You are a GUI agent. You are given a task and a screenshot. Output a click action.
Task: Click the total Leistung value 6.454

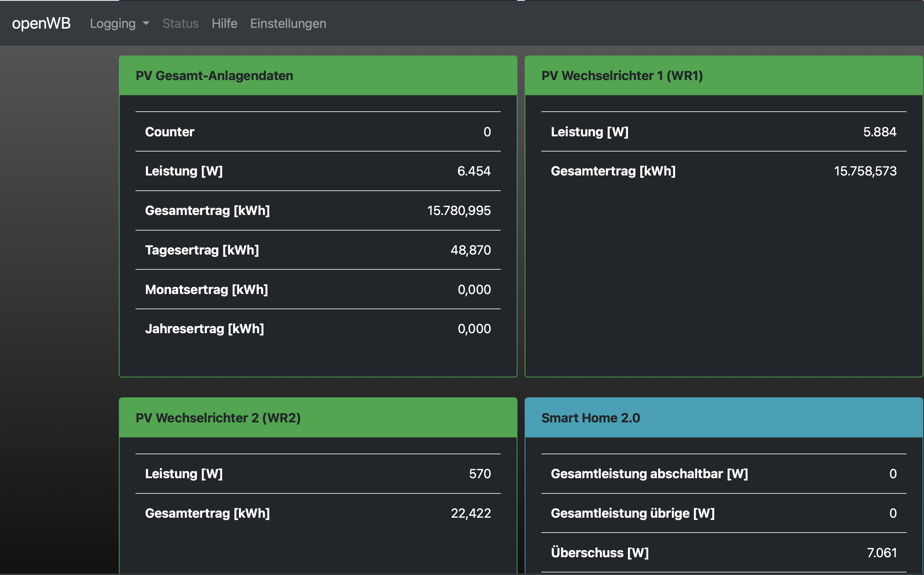click(x=474, y=171)
